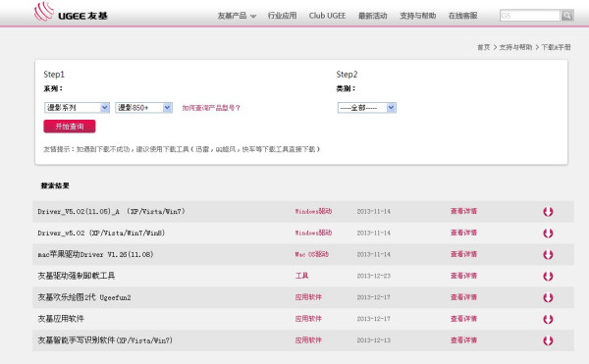Viewport: 589px width, 364px height.
Task: View details (查看详情) for Driver_V5.02(11.05)_A
Action: pos(463,211)
